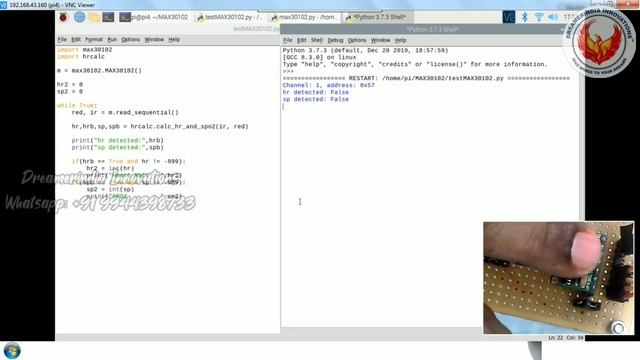Open Options menu in the editor window

pyautogui.click(x=131, y=40)
